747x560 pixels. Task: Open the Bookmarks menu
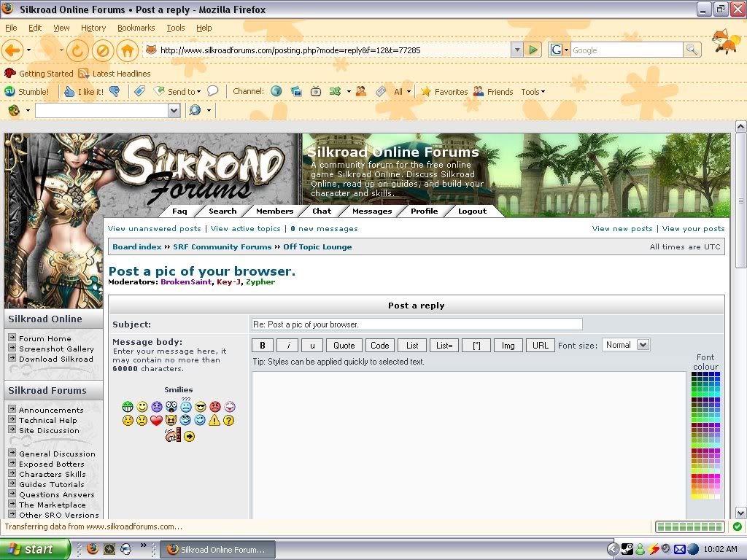coord(136,28)
